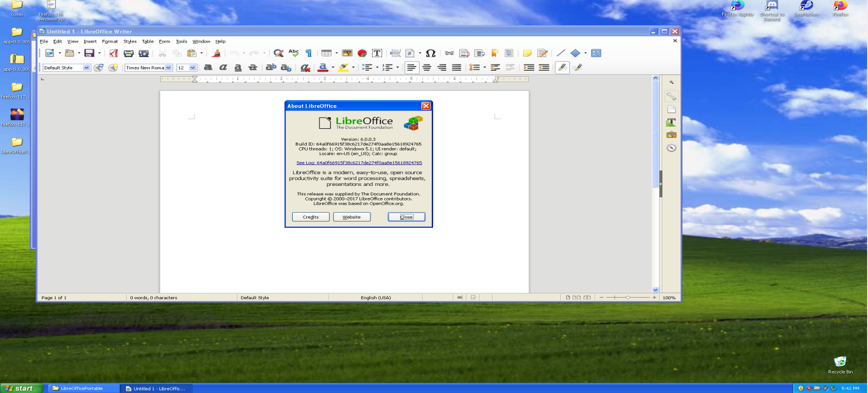The width and height of the screenshot is (868, 393).
Task: Export directly as PDF icon
Action: tap(114, 53)
